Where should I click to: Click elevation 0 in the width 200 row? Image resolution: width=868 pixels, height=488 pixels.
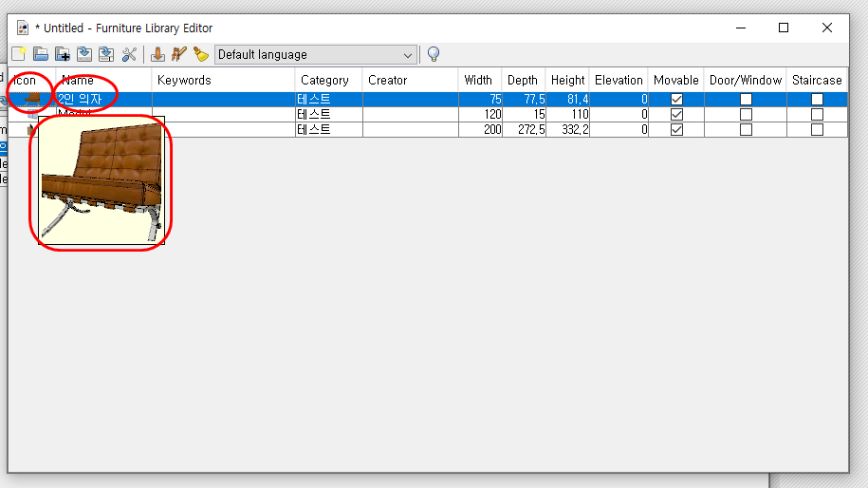point(619,130)
